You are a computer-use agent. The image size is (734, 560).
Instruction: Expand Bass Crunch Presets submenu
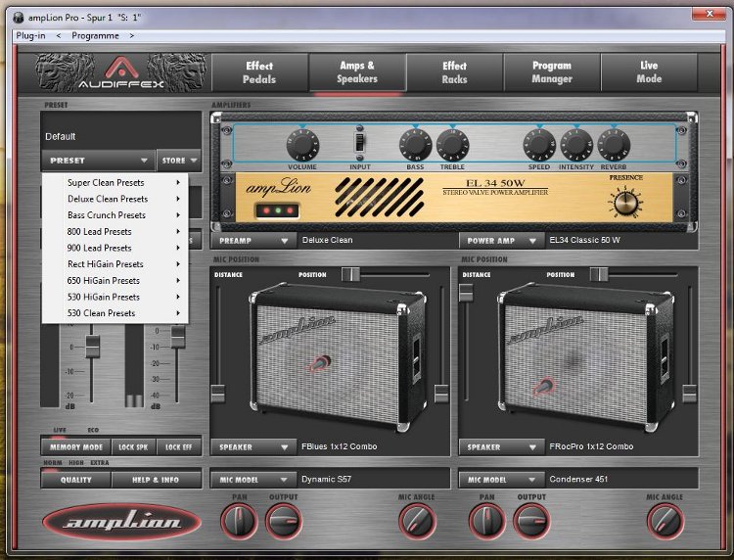tap(115, 215)
